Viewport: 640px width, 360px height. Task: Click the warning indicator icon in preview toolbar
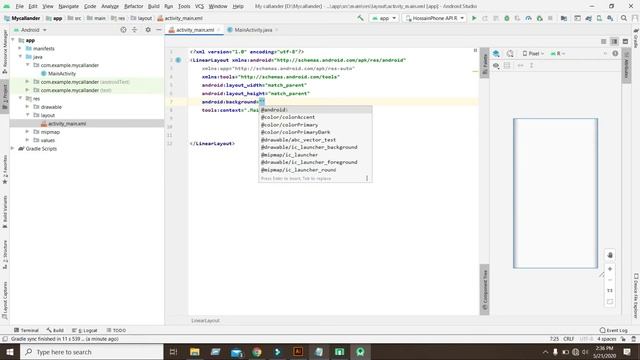(x=615, y=53)
